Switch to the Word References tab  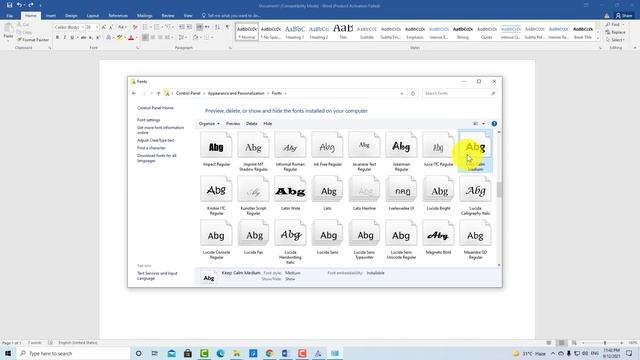click(118, 16)
